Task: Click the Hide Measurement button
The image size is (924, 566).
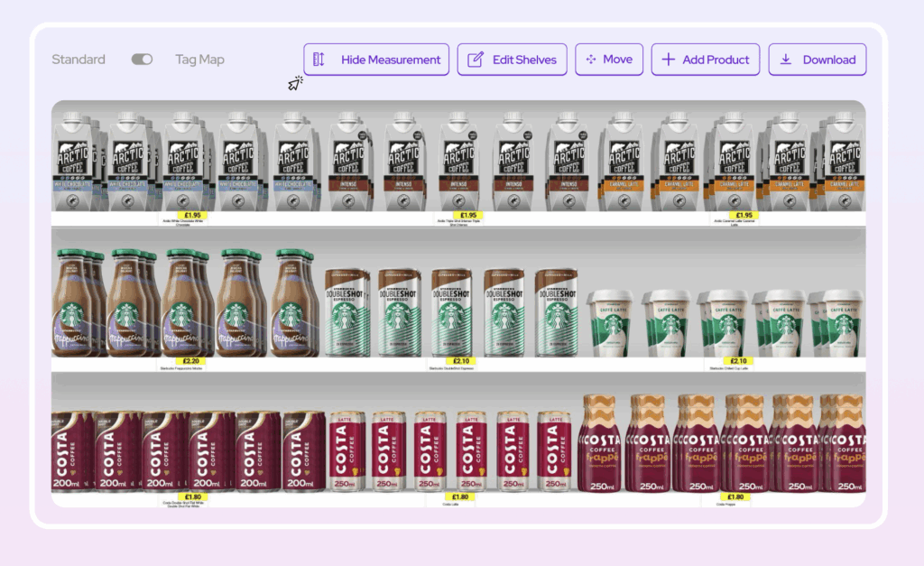Action: 376,60
